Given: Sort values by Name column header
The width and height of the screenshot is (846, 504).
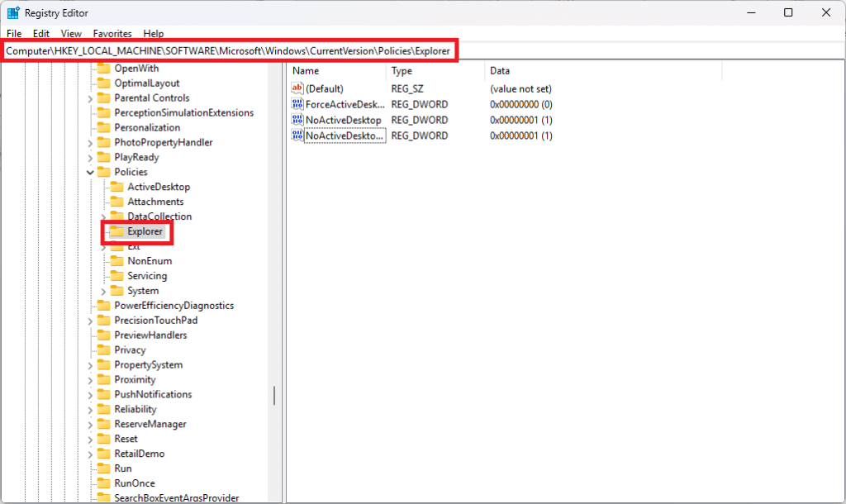Looking at the screenshot, I should (337, 71).
